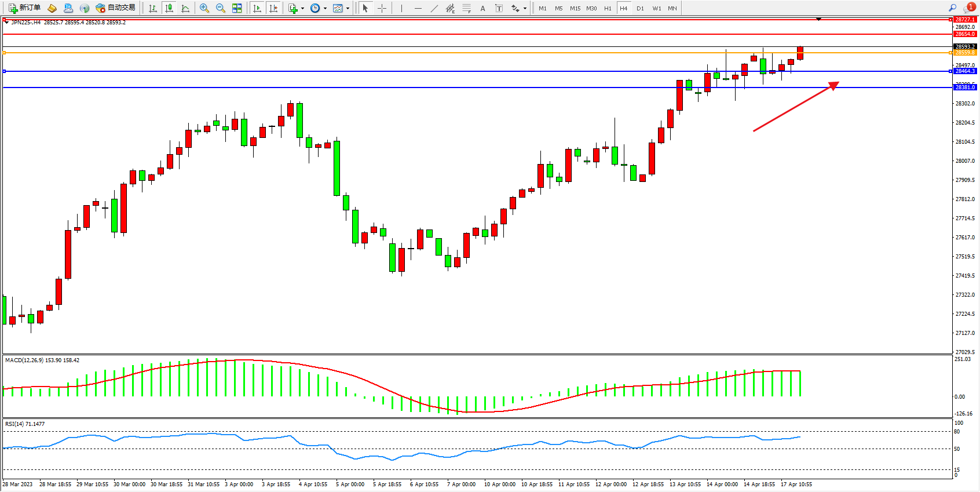This screenshot has width=980, height=492.
Task: Select the line chart display icon
Action: [185, 8]
